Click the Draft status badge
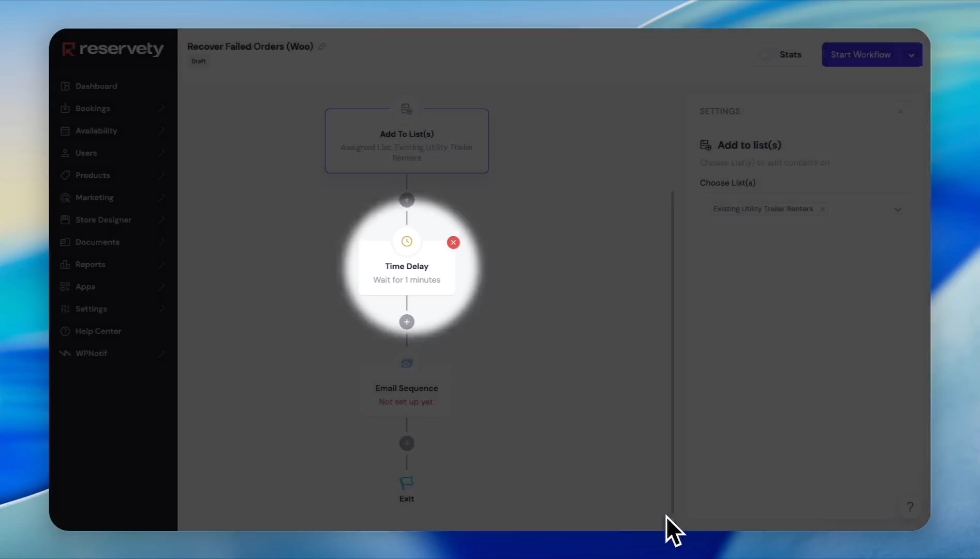Screen dimensions: 980x559 (x=198, y=61)
